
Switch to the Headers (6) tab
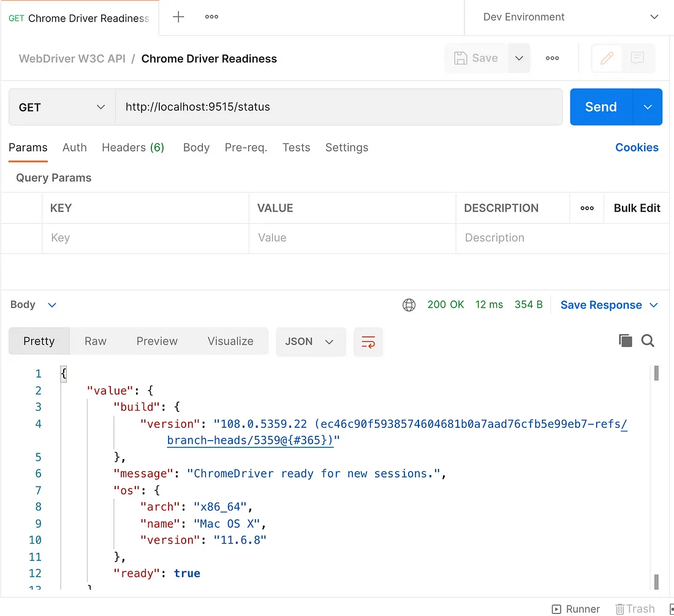click(133, 148)
